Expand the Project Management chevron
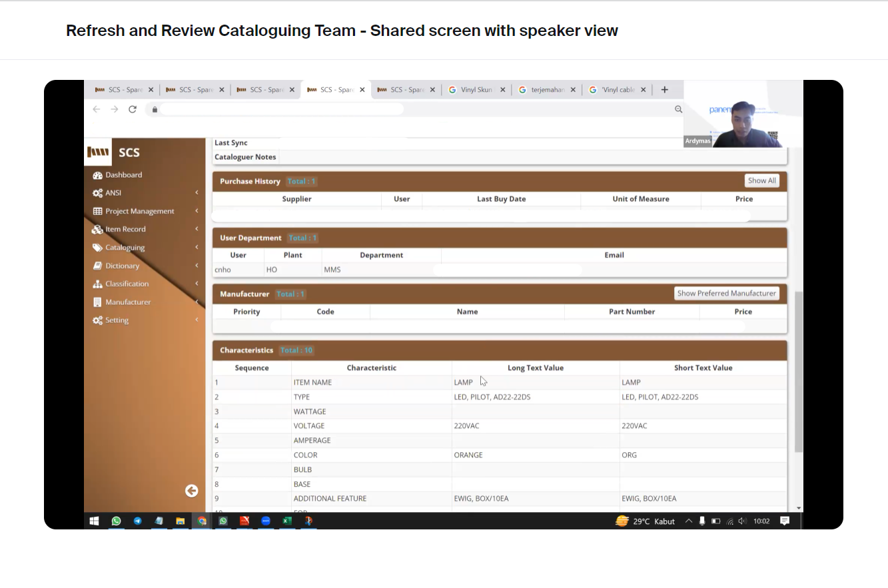This screenshot has height=588, width=888. point(197,211)
